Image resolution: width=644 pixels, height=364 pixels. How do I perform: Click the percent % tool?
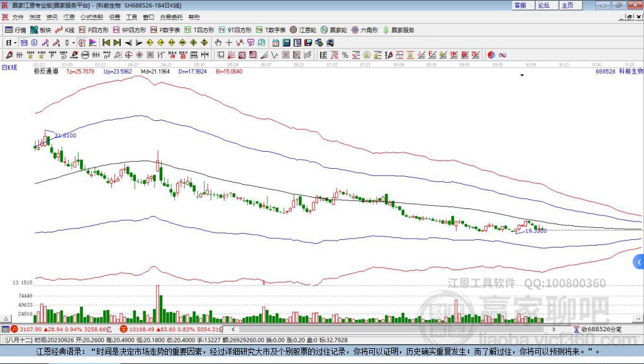(345, 55)
